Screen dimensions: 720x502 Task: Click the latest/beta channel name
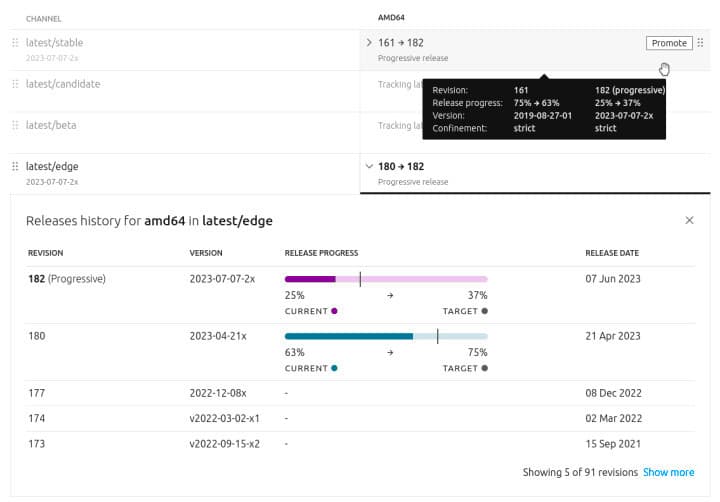point(51,125)
